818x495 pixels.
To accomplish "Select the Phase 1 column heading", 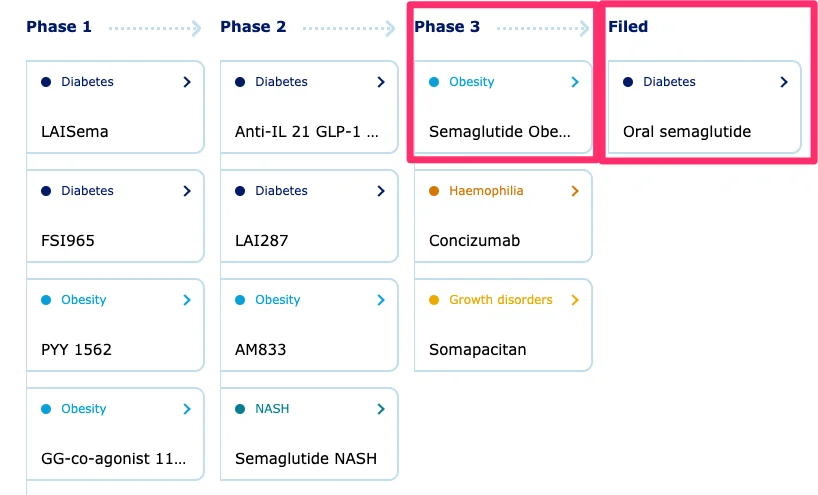I will pos(59,27).
